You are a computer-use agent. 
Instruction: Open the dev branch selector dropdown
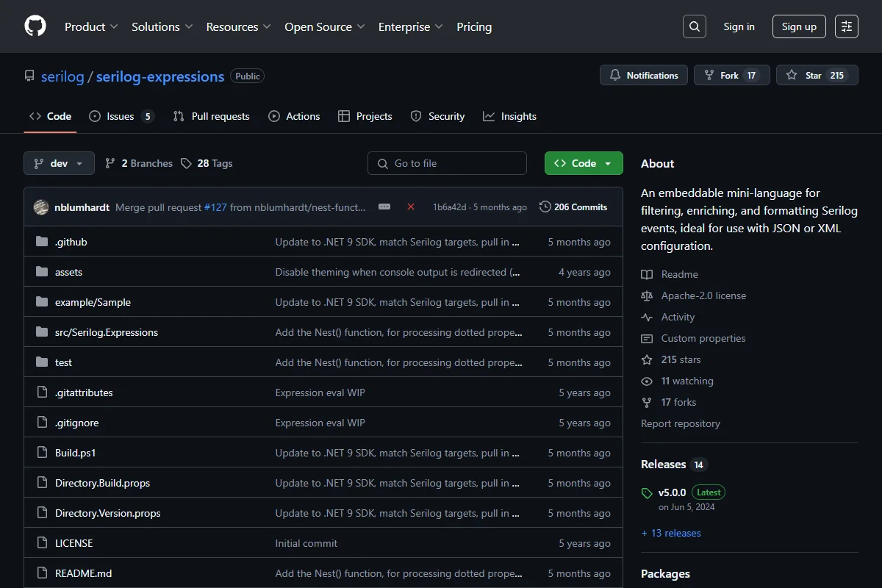[x=60, y=163]
